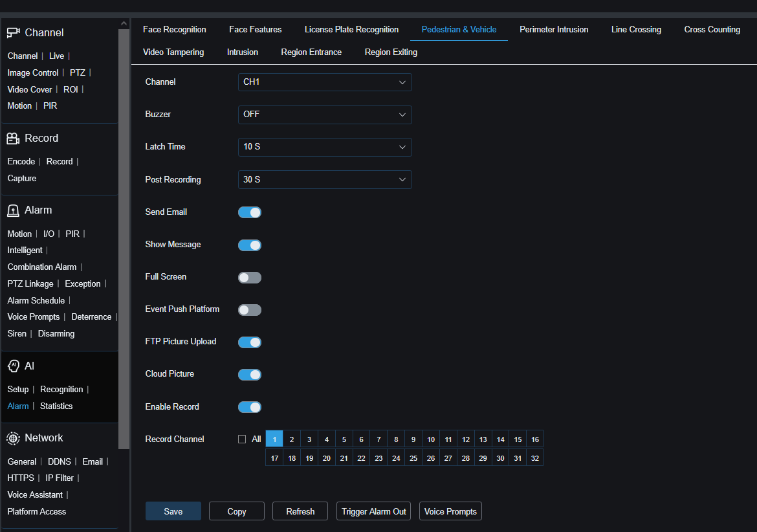Open the Channel CH1 dropdown
Screen dimensions: 757x532
[x=325, y=82]
